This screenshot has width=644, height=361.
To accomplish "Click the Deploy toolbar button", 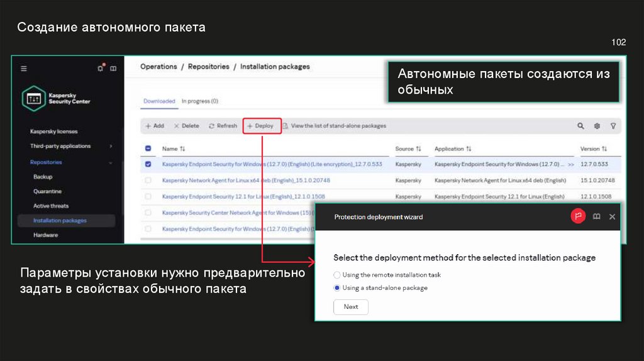I will click(x=262, y=126).
